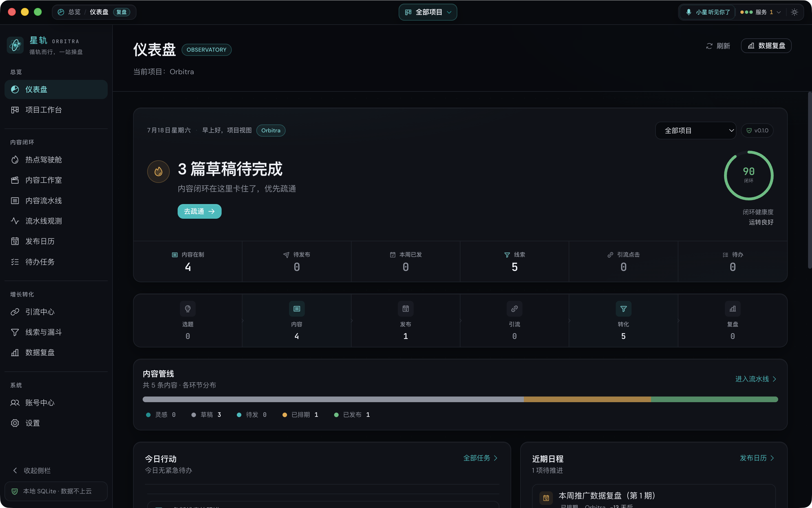Click the Orbitra atom logo icon
The width and height of the screenshot is (812, 508).
[15, 45]
